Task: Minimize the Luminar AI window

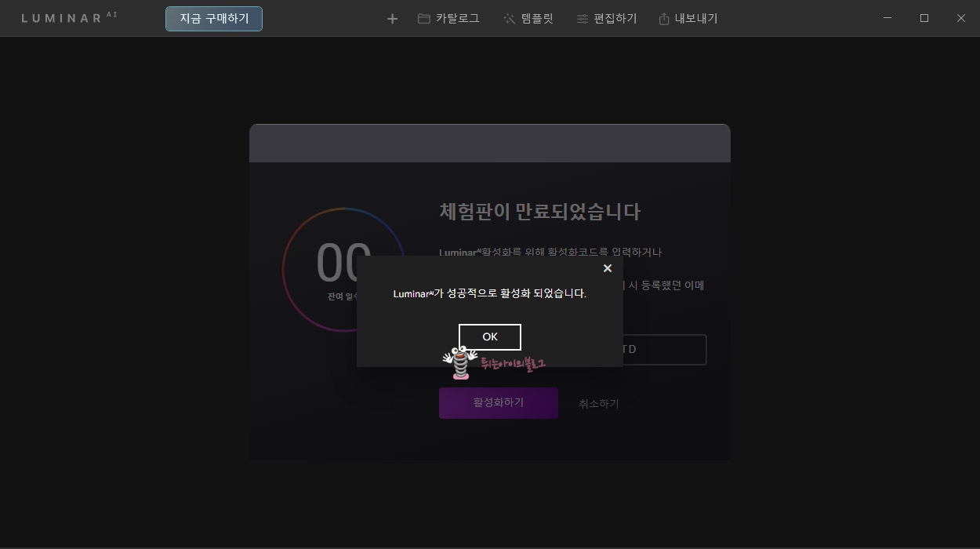Action: tap(887, 18)
